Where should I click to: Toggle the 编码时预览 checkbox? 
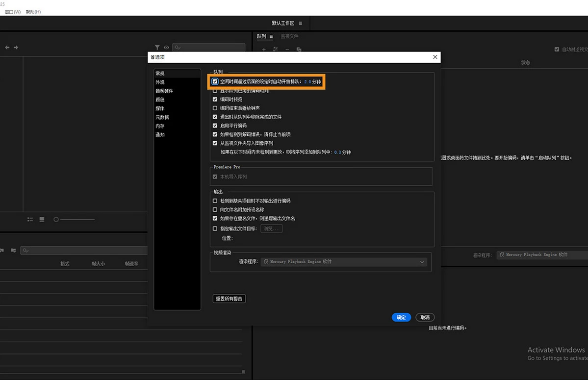click(x=215, y=100)
